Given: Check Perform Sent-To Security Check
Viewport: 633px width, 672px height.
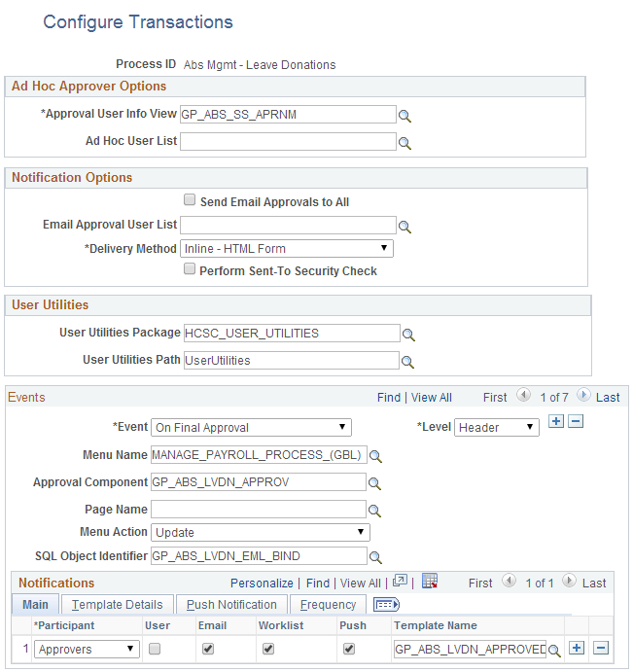Looking at the screenshot, I should coord(190,268).
